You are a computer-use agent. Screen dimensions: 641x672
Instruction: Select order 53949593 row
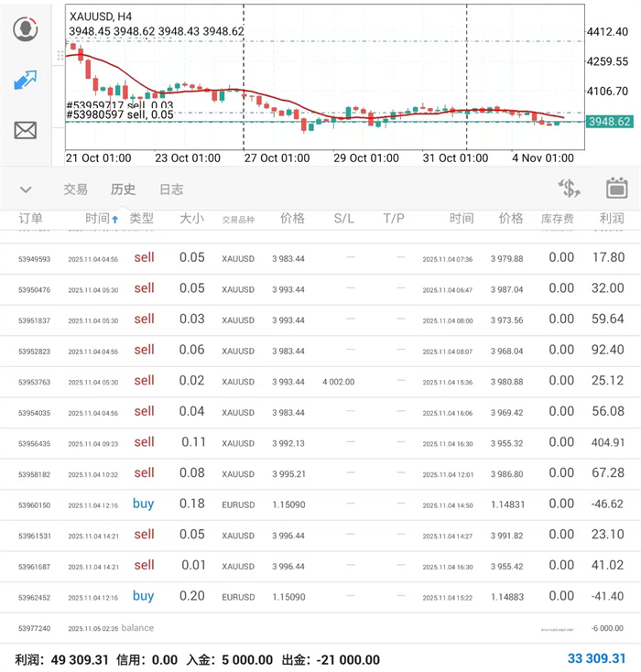(x=320, y=259)
